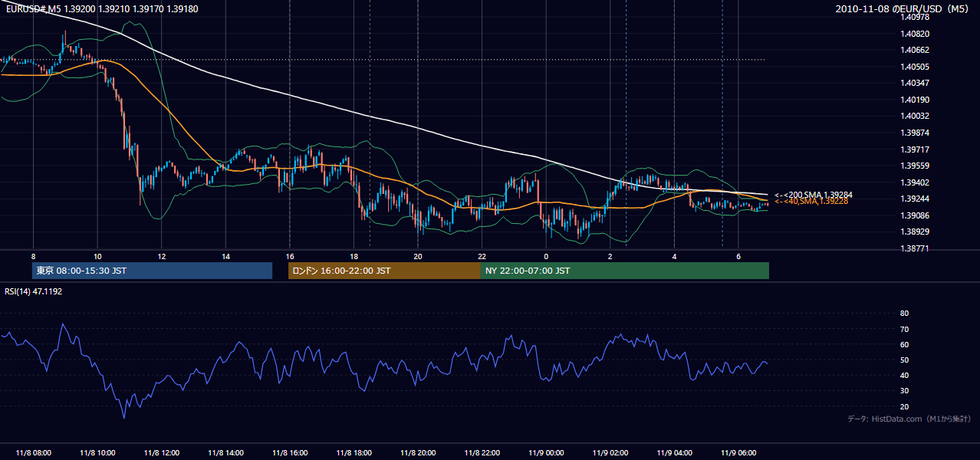Image resolution: width=980 pixels, height=460 pixels.
Task: Click the 11/8 12:00 time label
Action: pos(161,453)
